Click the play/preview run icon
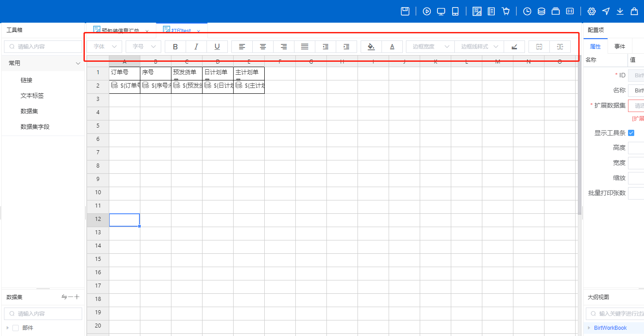The height and width of the screenshot is (336, 644). pos(427,12)
